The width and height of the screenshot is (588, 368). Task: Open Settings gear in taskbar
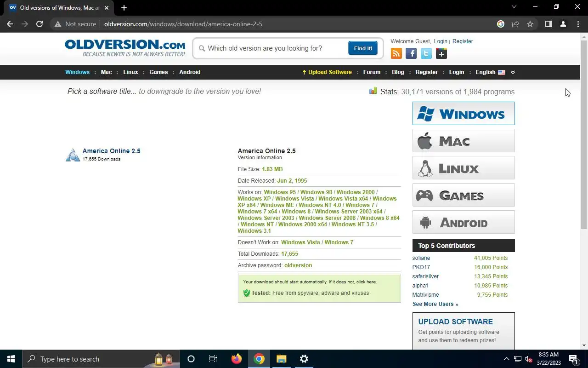point(304,359)
